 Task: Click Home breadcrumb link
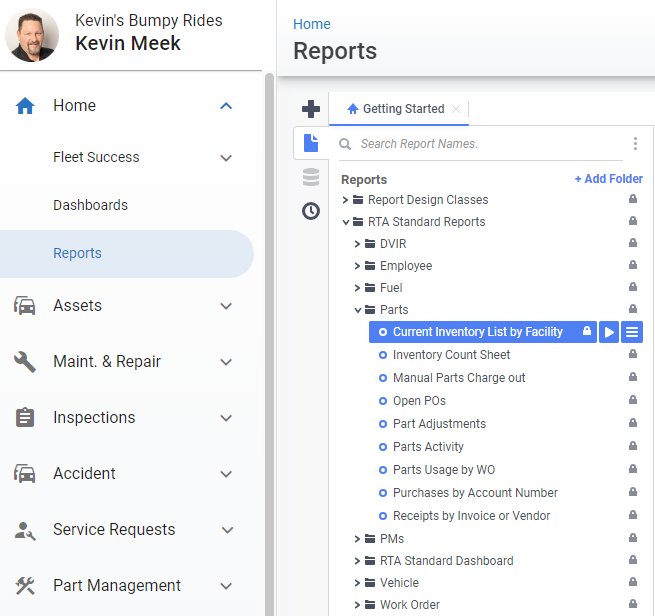click(311, 24)
